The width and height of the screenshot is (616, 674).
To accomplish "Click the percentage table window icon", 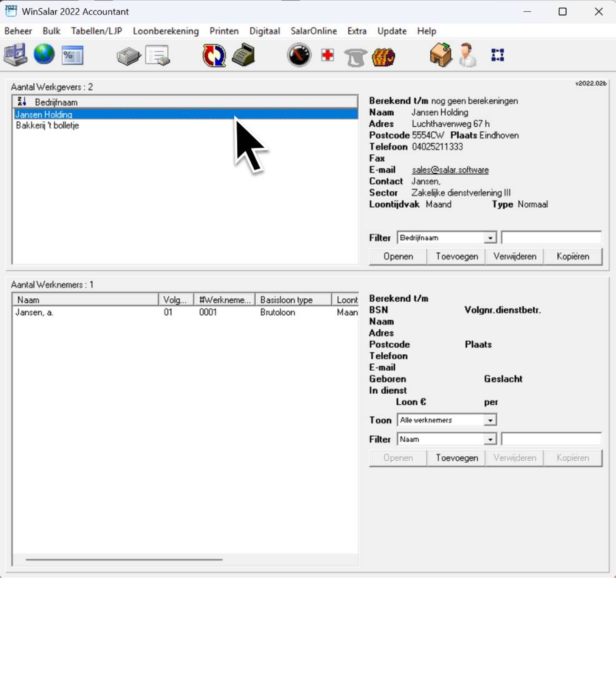I will 73,55.
